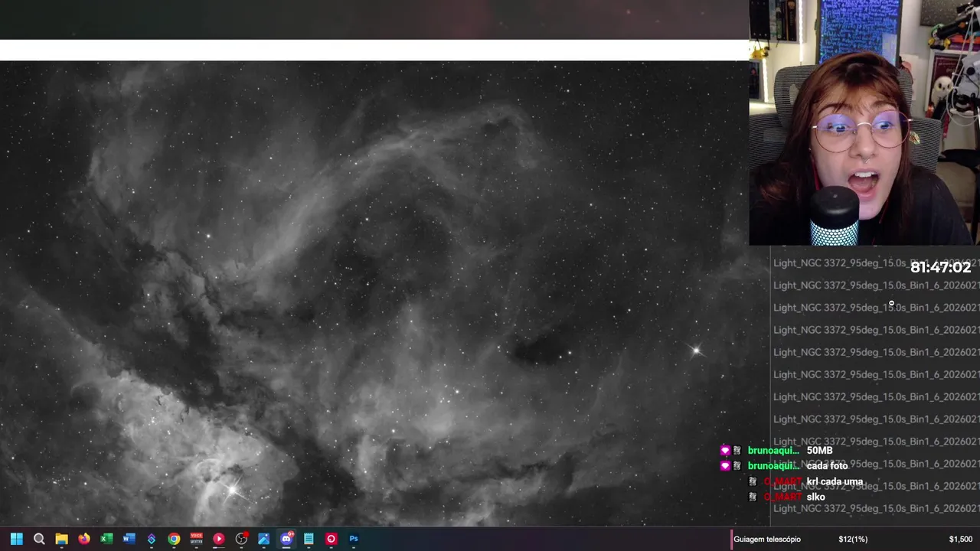Open the Photos app in the taskbar

tap(263, 539)
